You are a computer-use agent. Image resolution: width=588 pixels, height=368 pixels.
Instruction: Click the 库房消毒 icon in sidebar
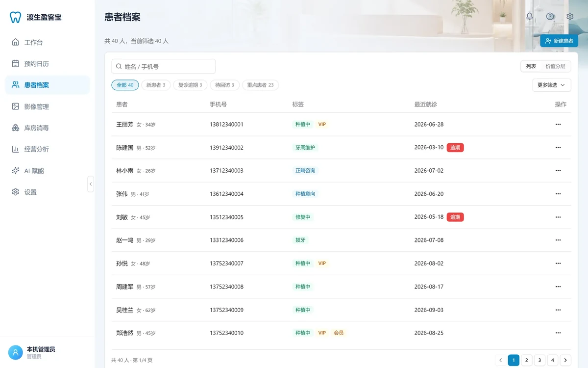[16, 128]
